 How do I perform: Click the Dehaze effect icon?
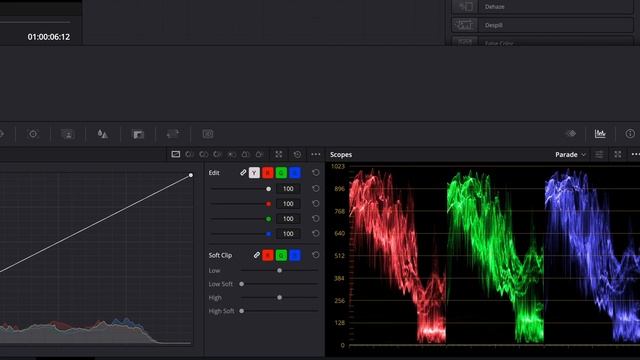[464, 7]
